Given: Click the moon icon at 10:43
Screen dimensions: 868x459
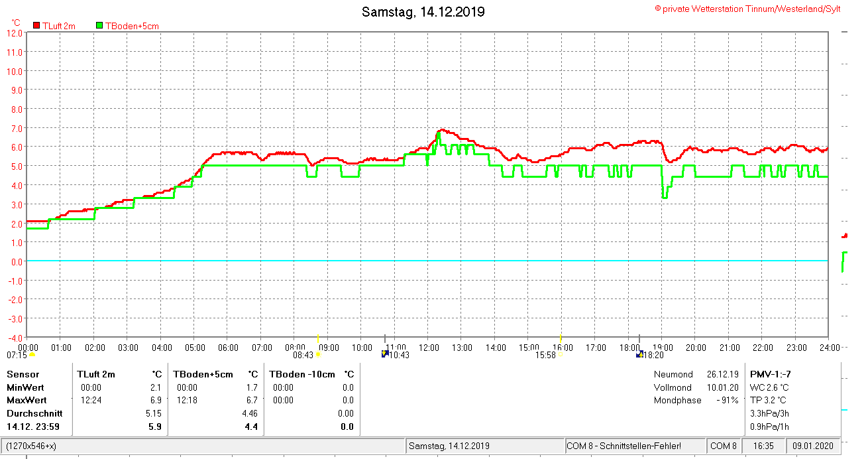Looking at the screenshot, I should 385,354.
